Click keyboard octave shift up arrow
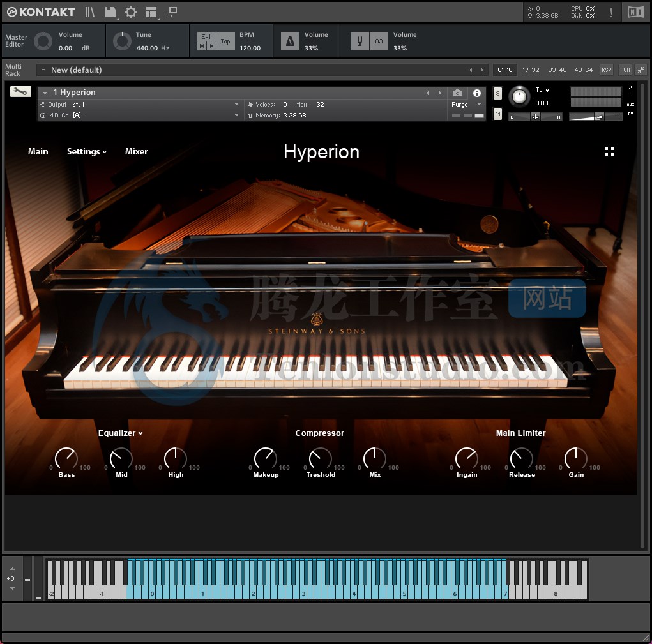Screen dimensions: 652x644 12,569
